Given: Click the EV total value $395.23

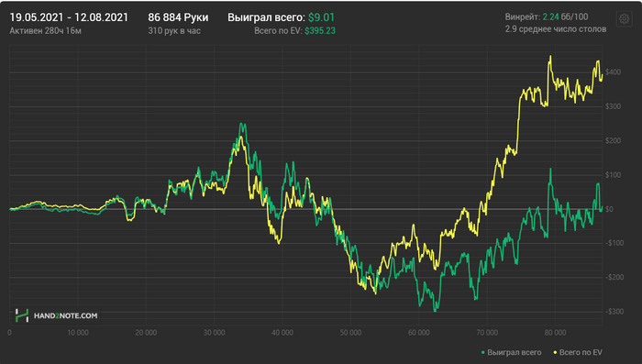Looking at the screenshot, I should (320, 31).
